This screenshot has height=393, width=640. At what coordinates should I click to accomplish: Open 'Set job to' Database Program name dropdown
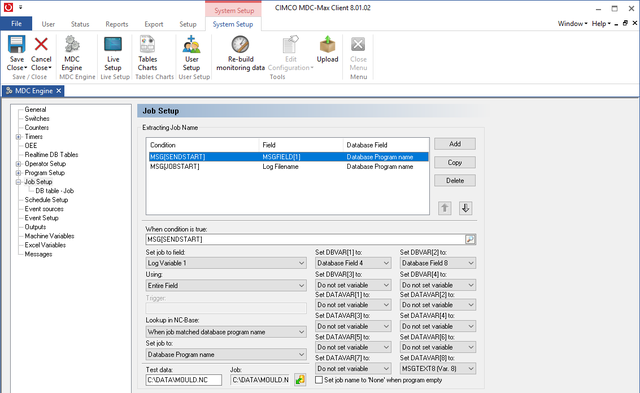pos(226,354)
